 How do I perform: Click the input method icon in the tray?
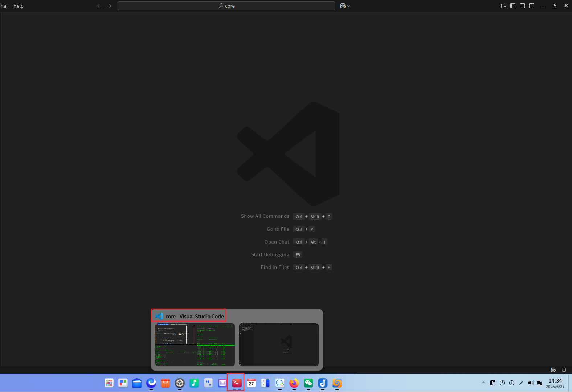pos(493,383)
